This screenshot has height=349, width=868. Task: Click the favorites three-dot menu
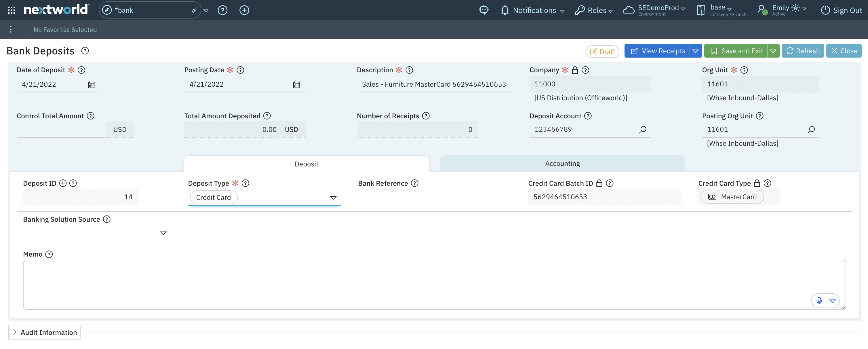[x=11, y=30]
